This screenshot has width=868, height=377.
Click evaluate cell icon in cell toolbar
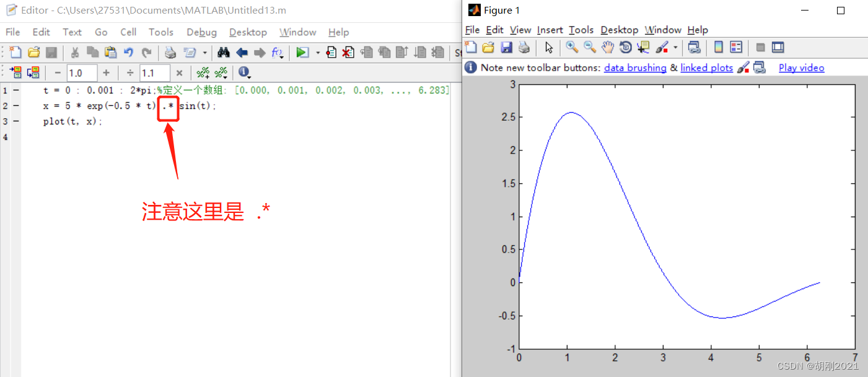15,72
